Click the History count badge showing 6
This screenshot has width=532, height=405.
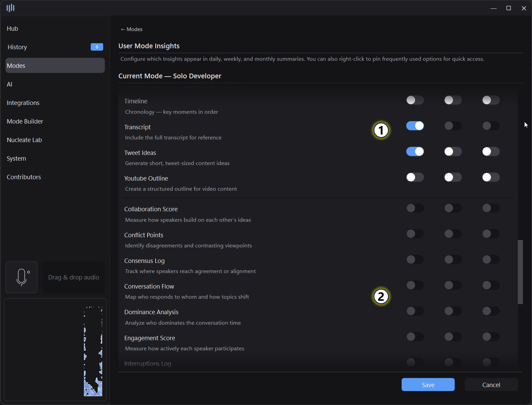point(97,47)
